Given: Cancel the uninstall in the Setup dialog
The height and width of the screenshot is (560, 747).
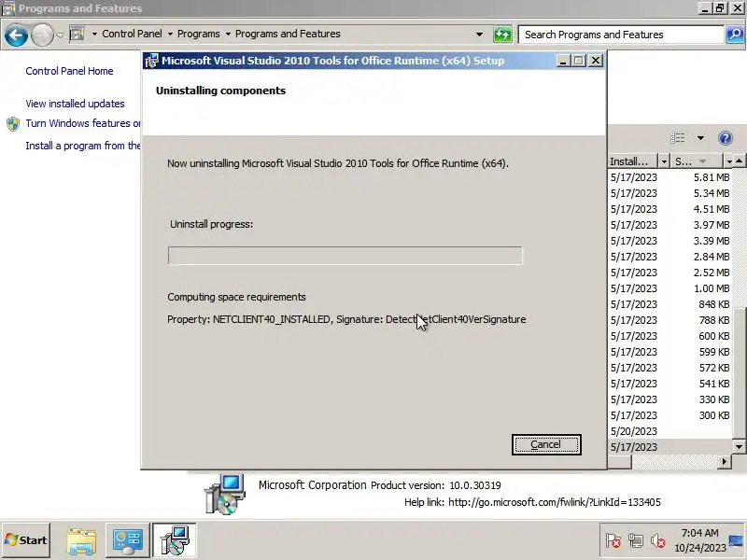Looking at the screenshot, I should pyautogui.click(x=546, y=444).
